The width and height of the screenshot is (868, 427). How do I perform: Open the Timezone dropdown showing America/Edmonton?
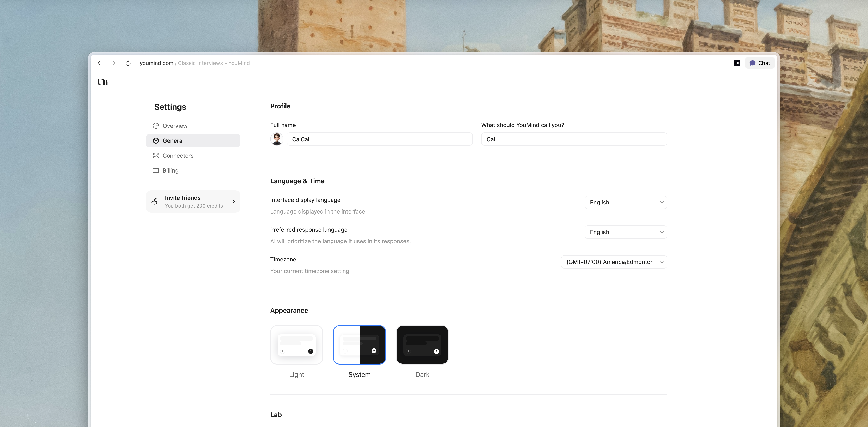pyautogui.click(x=614, y=262)
